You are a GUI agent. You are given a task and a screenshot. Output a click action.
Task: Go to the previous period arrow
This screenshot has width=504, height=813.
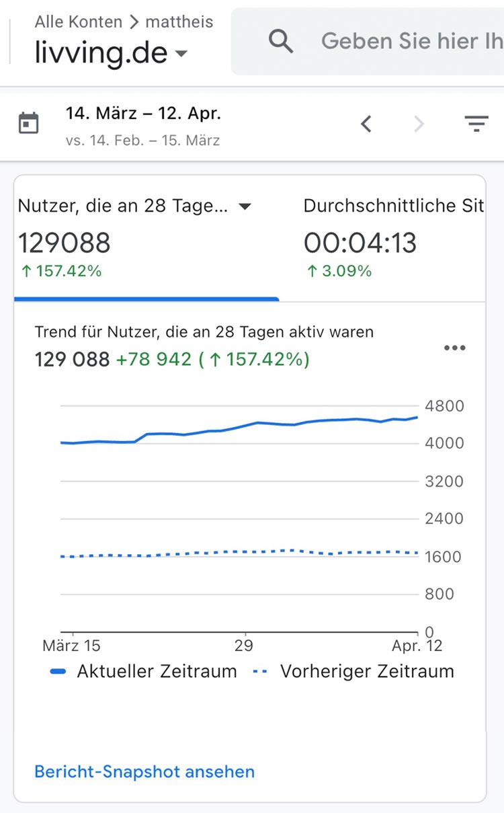pyautogui.click(x=366, y=124)
